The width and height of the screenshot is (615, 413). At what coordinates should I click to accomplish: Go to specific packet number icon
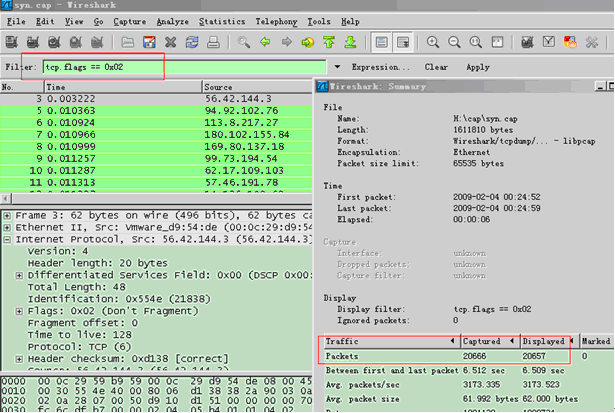click(308, 42)
